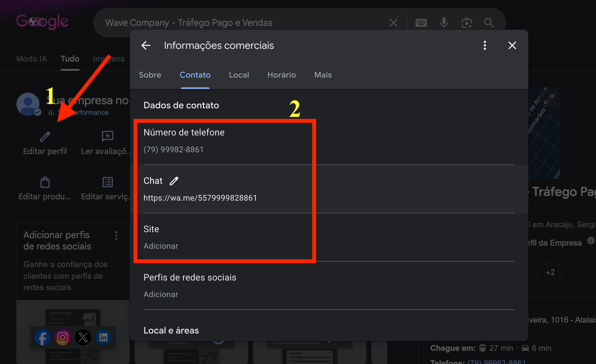The width and height of the screenshot is (596, 364).
Task: Switch to the Sobre tab
Action: (x=150, y=75)
